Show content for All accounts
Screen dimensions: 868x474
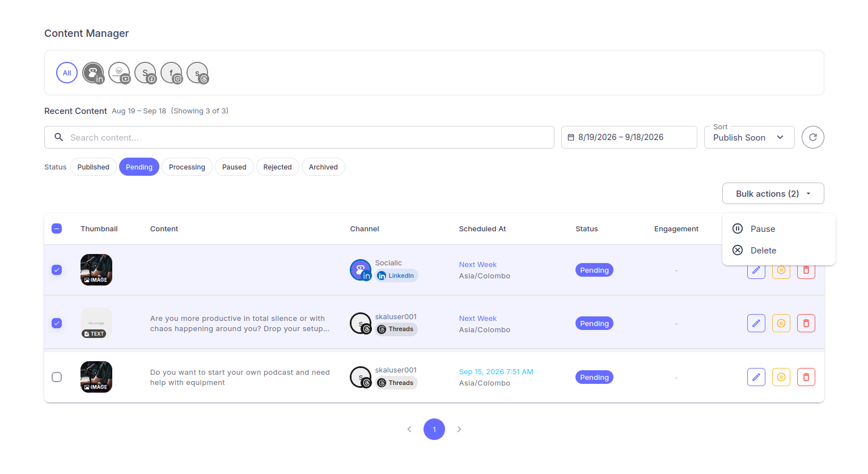(x=67, y=73)
